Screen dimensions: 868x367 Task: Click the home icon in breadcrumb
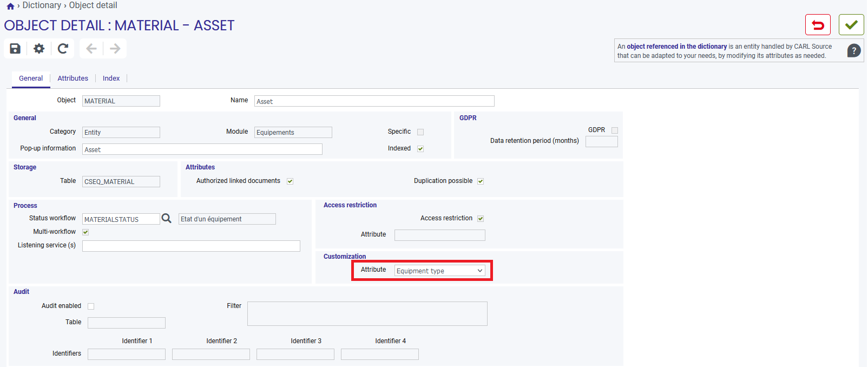click(x=10, y=6)
